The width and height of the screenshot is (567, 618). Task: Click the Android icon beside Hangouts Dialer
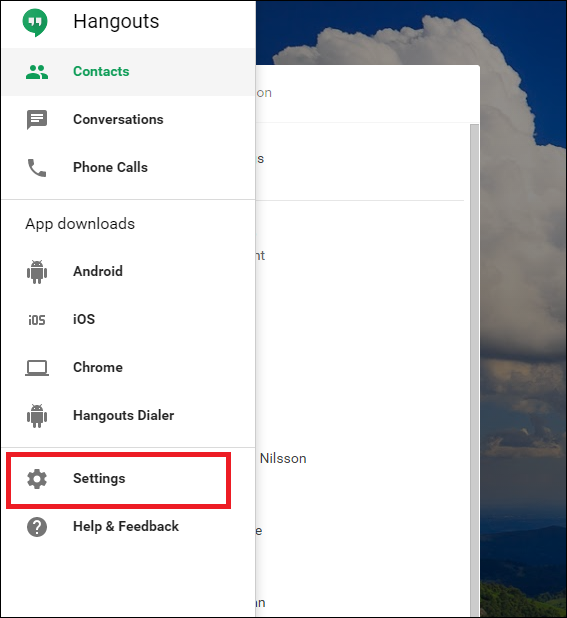pyautogui.click(x=37, y=415)
